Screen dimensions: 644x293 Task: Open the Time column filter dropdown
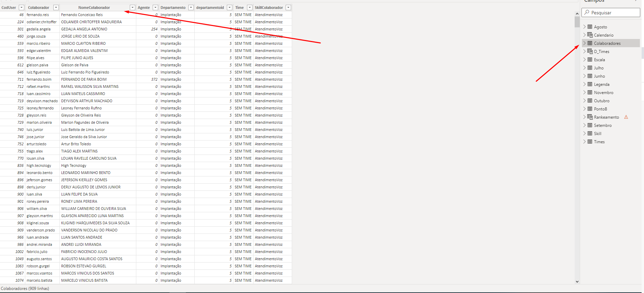(x=250, y=8)
